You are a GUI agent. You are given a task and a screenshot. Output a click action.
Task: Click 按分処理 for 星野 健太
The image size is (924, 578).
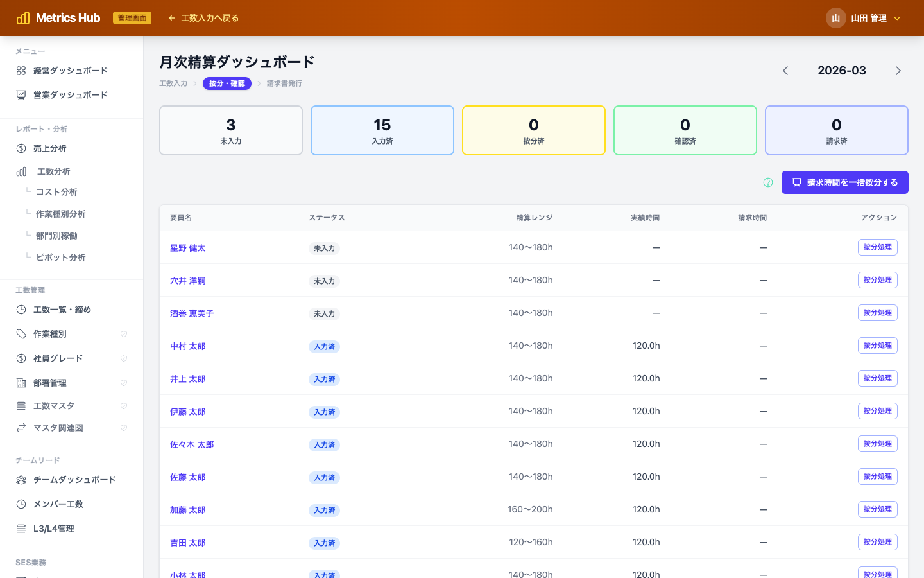(878, 247)
